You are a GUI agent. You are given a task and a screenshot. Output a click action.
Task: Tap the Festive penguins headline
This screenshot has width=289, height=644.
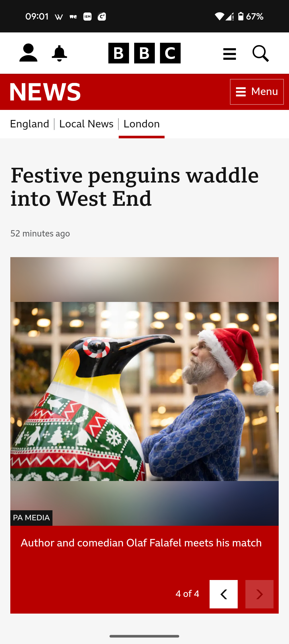point(135,187)
